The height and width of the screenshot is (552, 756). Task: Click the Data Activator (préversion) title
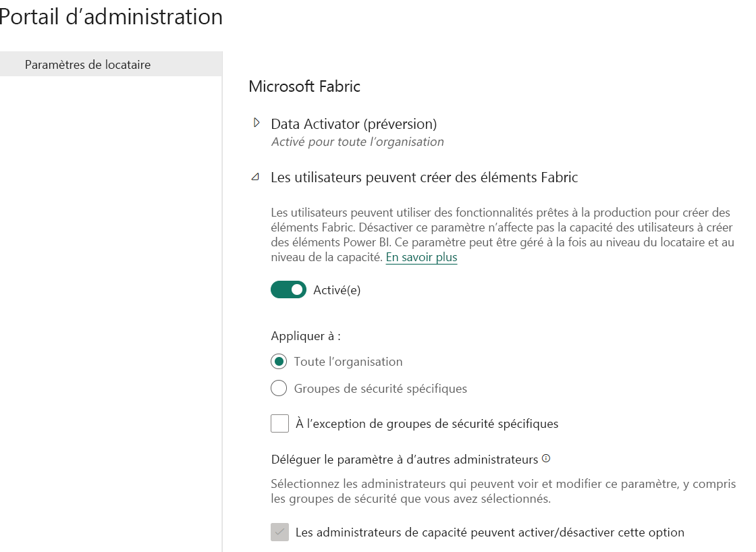[354, 123]
